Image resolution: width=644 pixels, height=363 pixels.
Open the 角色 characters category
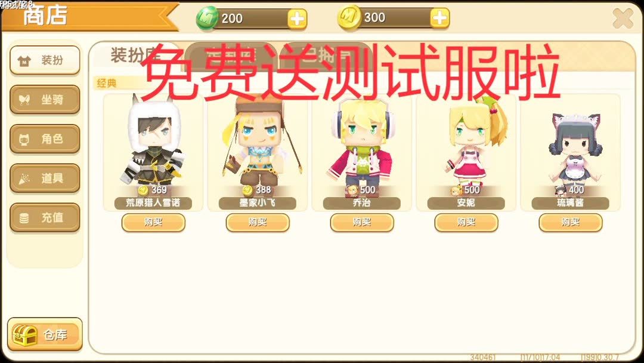click(x=45, y=139)
